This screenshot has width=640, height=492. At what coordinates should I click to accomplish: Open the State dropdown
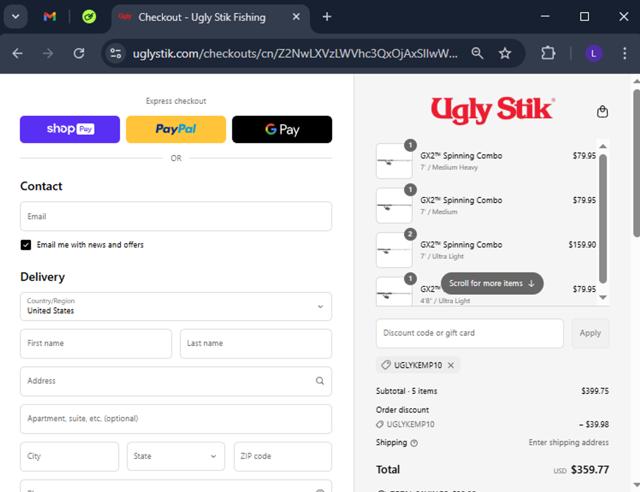pos(176,456)
